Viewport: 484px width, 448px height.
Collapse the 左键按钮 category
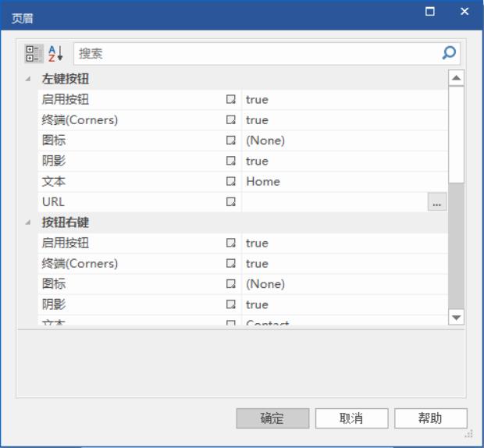[29, 80]
